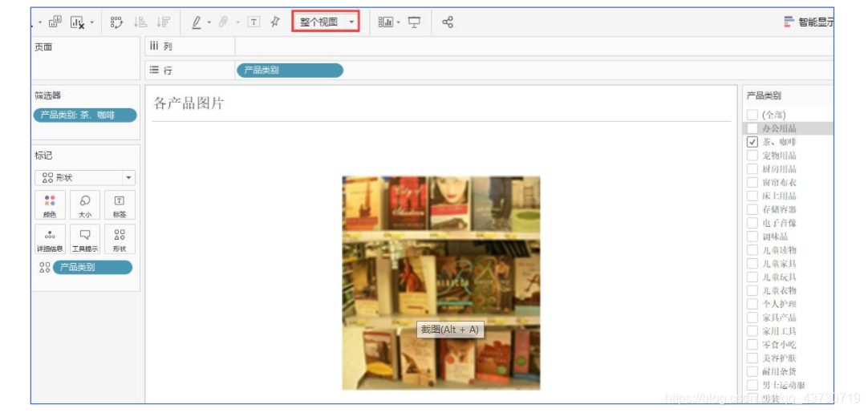Check the (全部) all checkbox
This screenshot has height=413, width=868.
(752, 115)
